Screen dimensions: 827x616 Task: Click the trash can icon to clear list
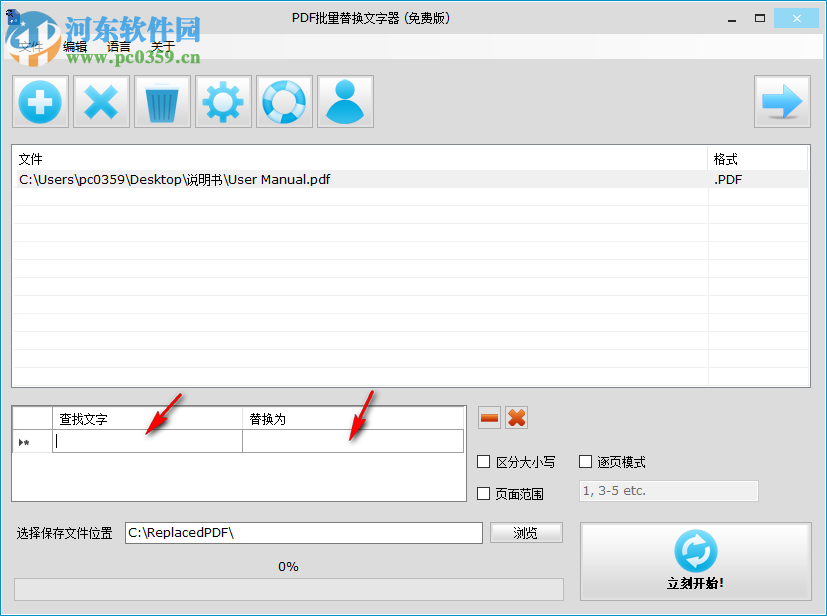coord(162,101)
